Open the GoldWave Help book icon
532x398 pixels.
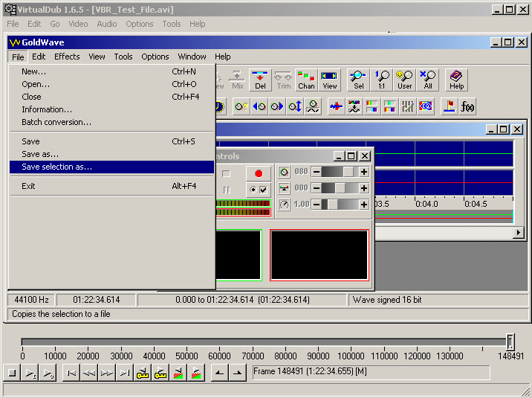tap(457, 80)
